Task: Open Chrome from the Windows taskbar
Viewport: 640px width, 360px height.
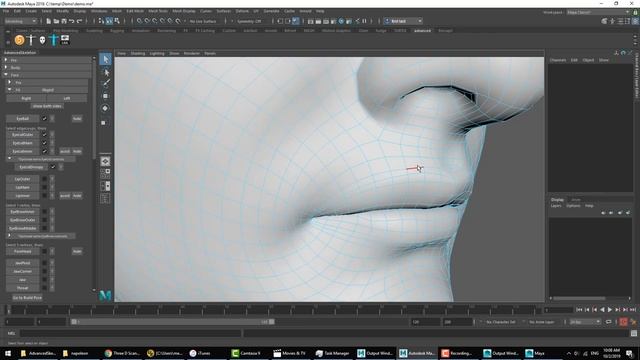Action: coord(122,353)
